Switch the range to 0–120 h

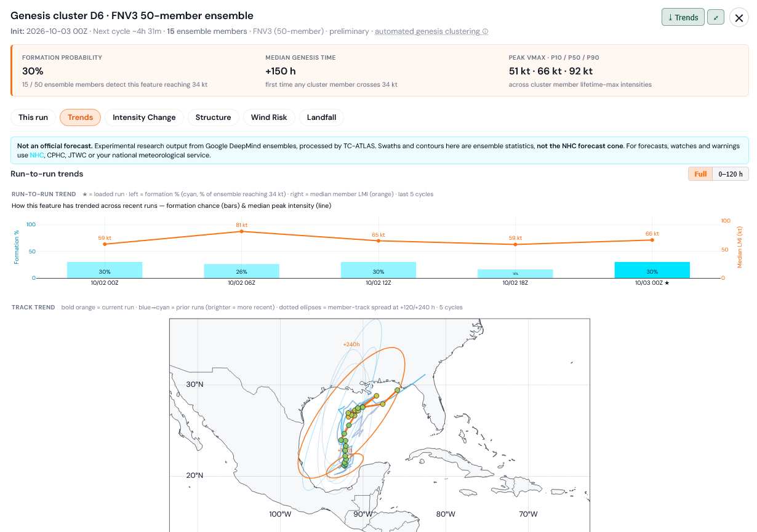[731, 174]
